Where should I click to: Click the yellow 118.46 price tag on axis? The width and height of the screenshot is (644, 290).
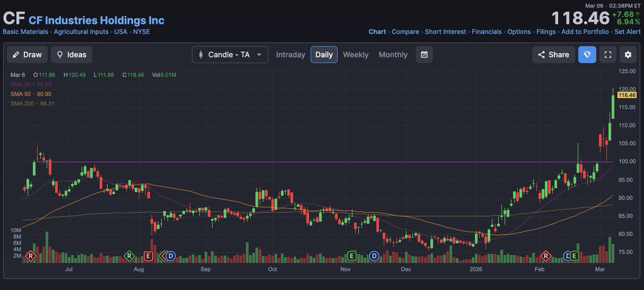point(627,95)
